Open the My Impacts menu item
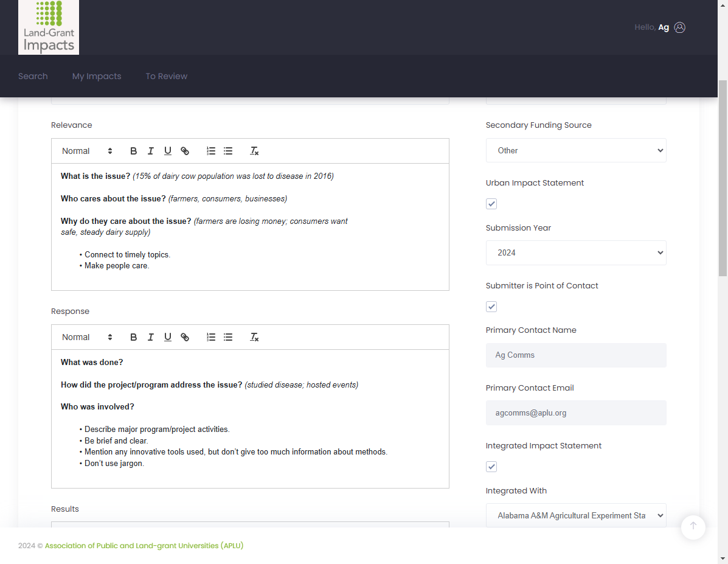Screen dimensions: 728x564 97,76
